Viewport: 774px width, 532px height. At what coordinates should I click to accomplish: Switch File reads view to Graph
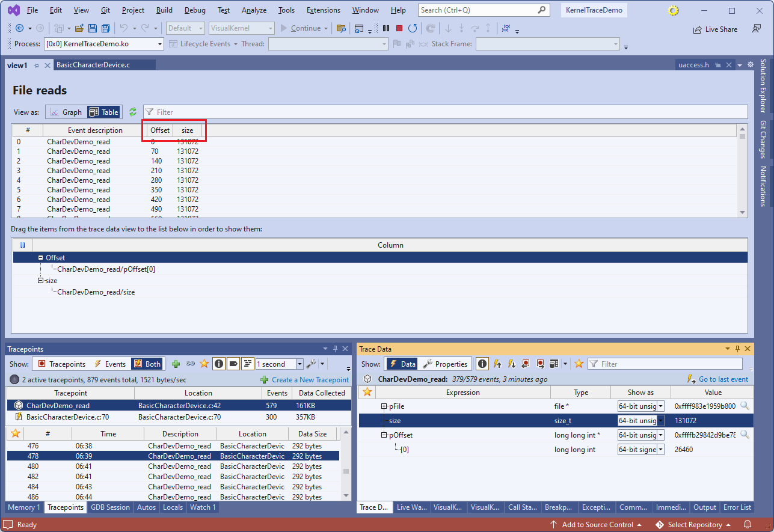click(66, 112)
